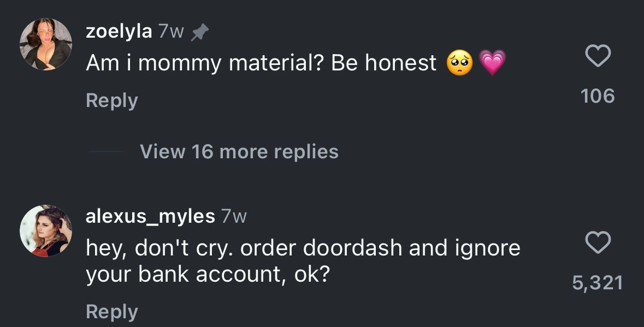Click the 7w timestamp next to alexus_myles
The image size is (644, 327).
pyautogui.click(x=233, y=217)
